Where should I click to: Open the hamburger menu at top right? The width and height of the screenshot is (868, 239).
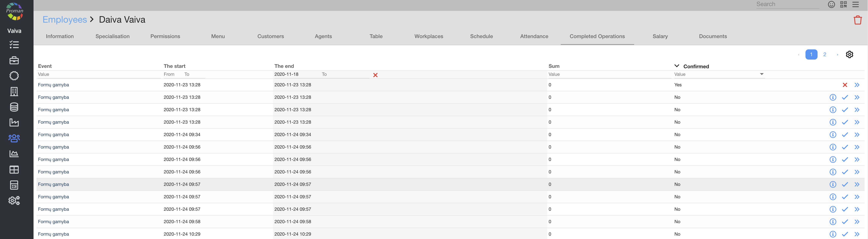[x=856, y=4]
